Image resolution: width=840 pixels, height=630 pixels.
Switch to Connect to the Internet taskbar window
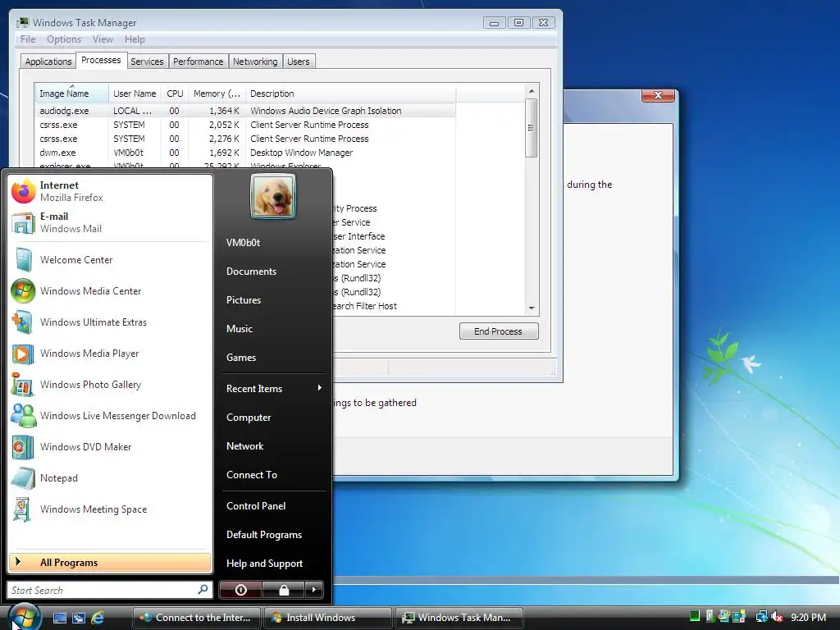[x=196, y=617]
